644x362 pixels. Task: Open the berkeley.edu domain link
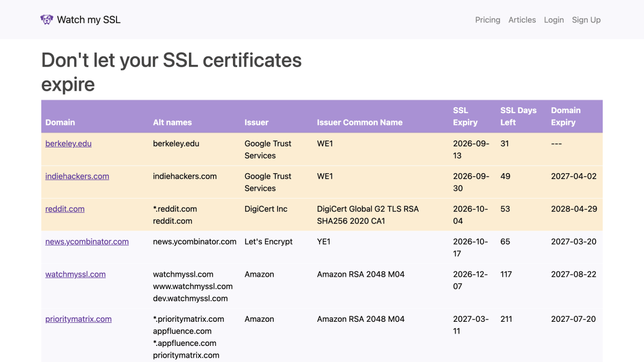pyautogui.click(x=68, y=144)
